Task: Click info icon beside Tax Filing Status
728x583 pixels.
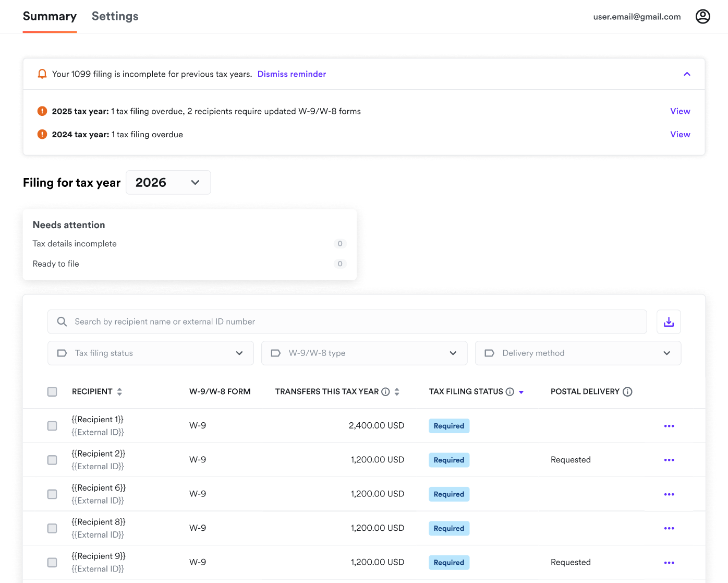Action: coord(510,392)
